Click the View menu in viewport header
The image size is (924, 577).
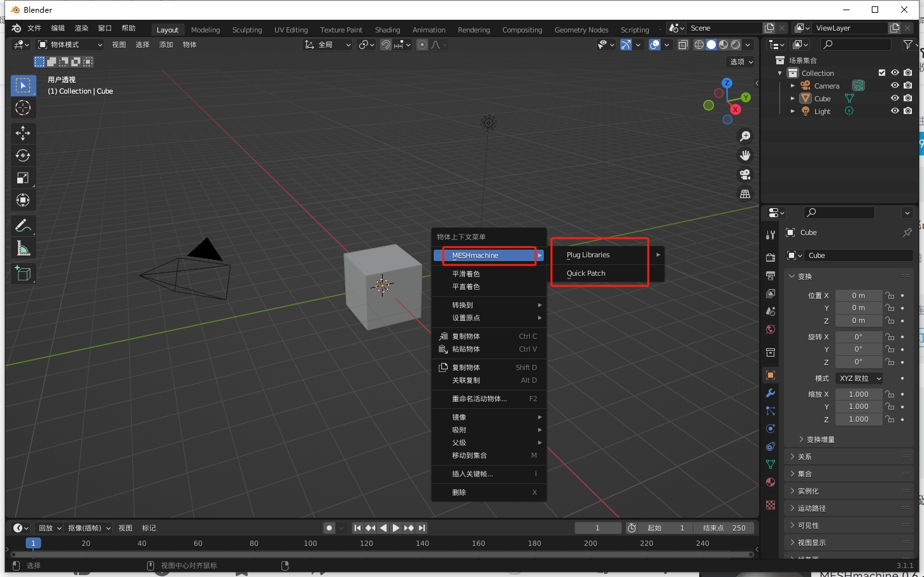click(118, 45)
